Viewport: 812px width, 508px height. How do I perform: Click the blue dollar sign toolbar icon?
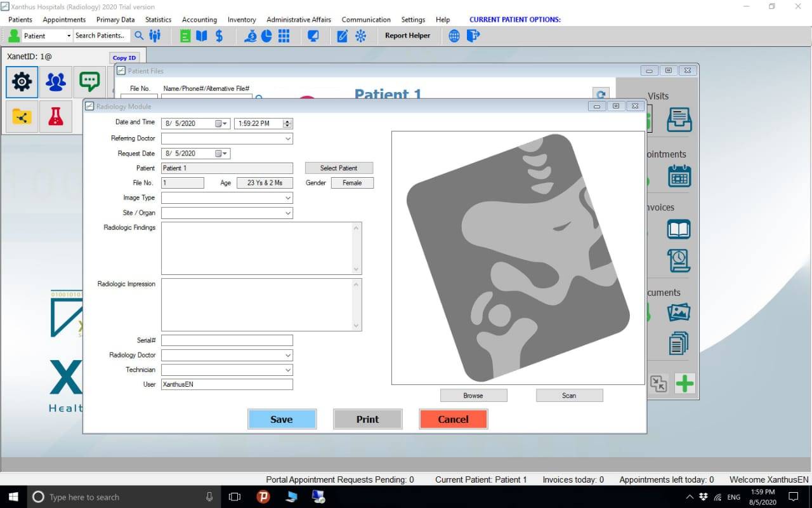point(219,36)
